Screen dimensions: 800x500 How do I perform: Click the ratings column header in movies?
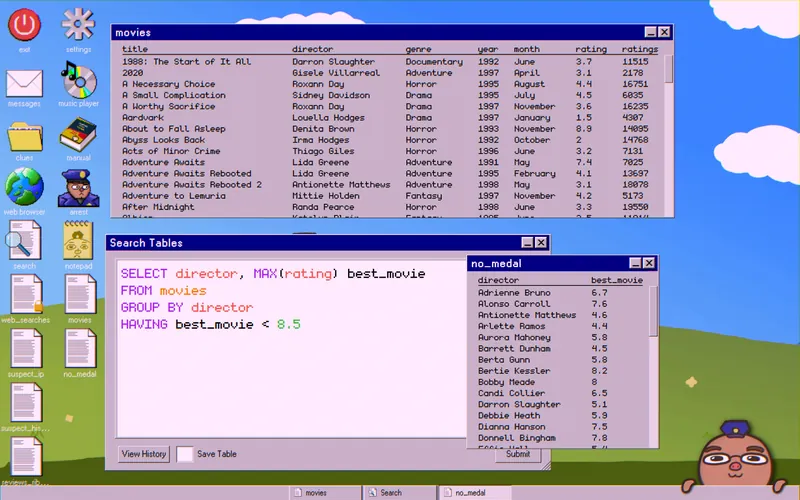[x=640, y=49]
